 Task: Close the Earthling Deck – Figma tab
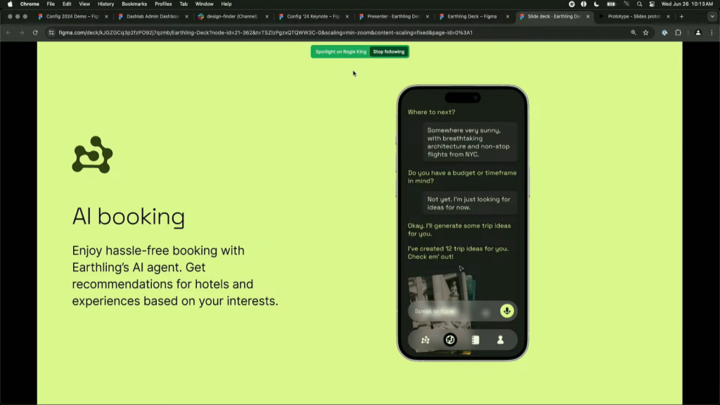(x=507, y=17)
